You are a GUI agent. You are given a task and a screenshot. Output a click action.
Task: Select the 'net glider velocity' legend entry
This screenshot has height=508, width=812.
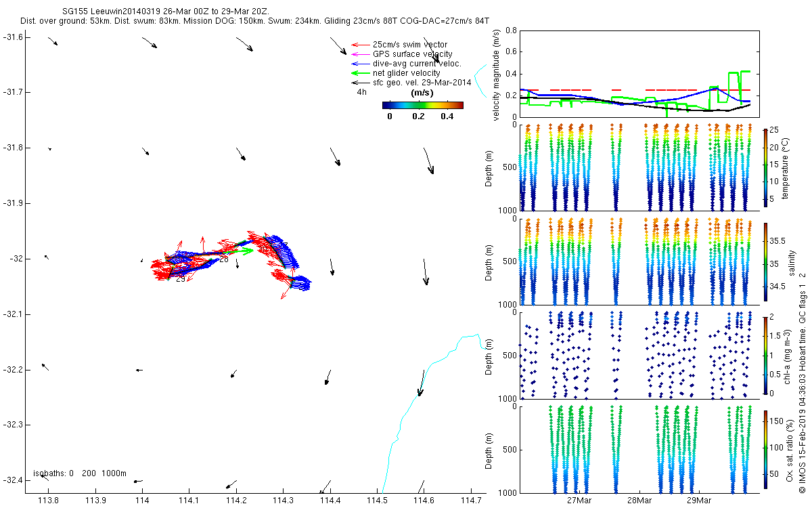pyautogui.click(x=407, y=72)
